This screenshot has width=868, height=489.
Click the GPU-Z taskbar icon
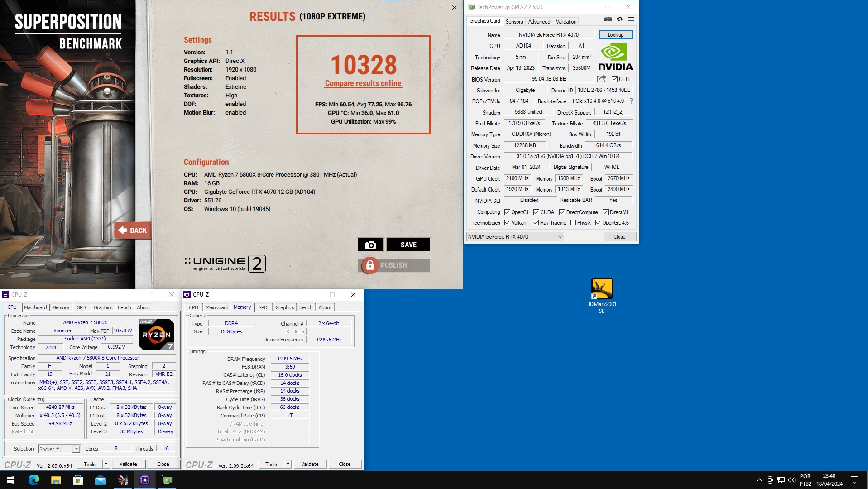click(x=167, y=480)
